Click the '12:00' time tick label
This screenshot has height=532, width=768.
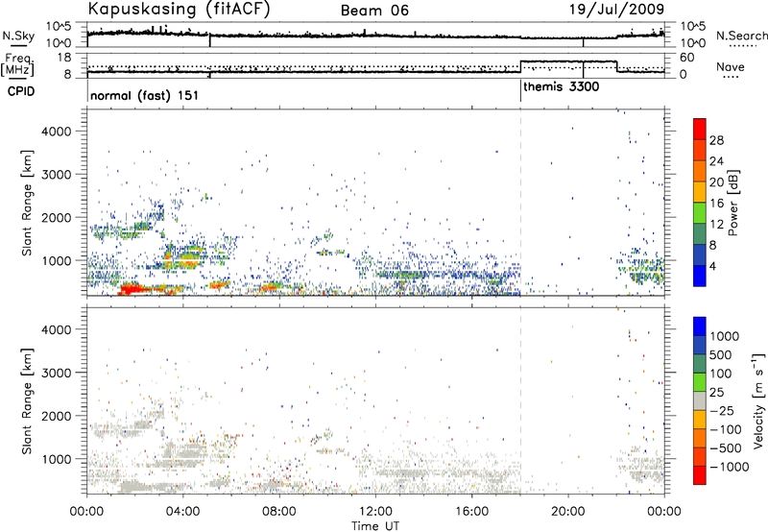375,512
